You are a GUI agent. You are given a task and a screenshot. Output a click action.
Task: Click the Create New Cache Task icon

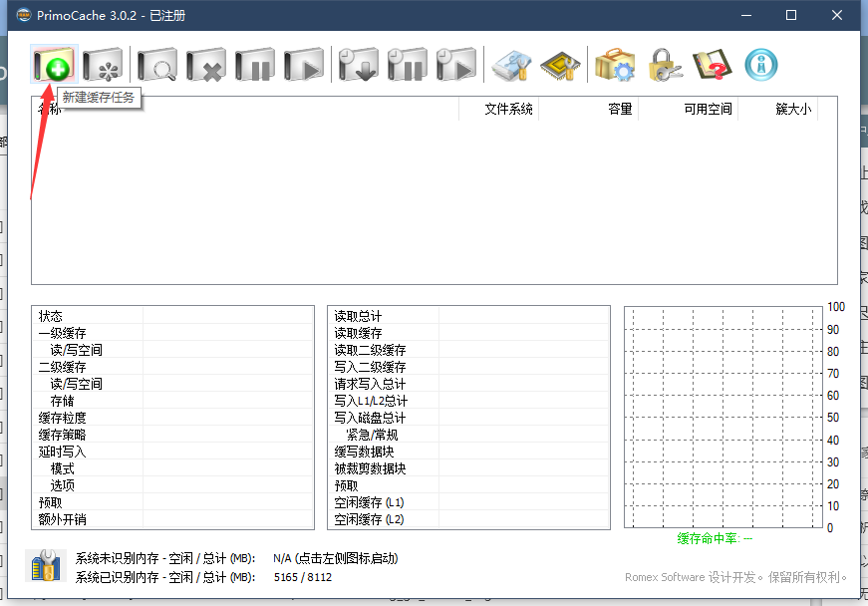[x=54, y=66]
